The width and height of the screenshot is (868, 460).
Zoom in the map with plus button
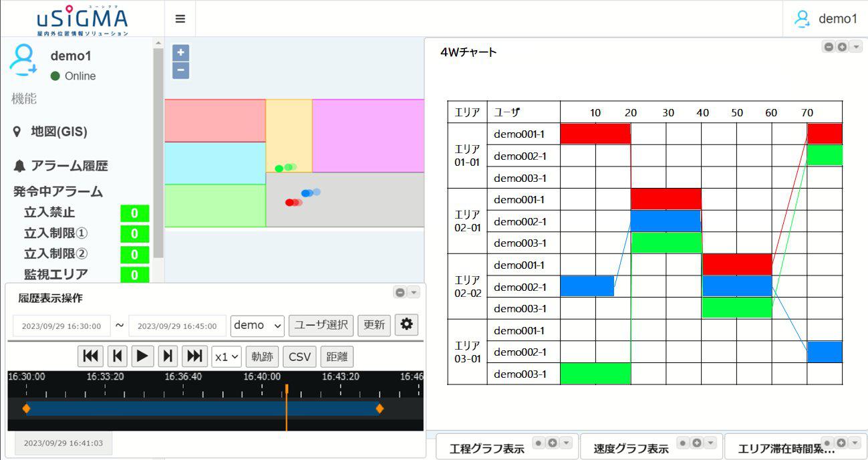[x=181, y=53]
